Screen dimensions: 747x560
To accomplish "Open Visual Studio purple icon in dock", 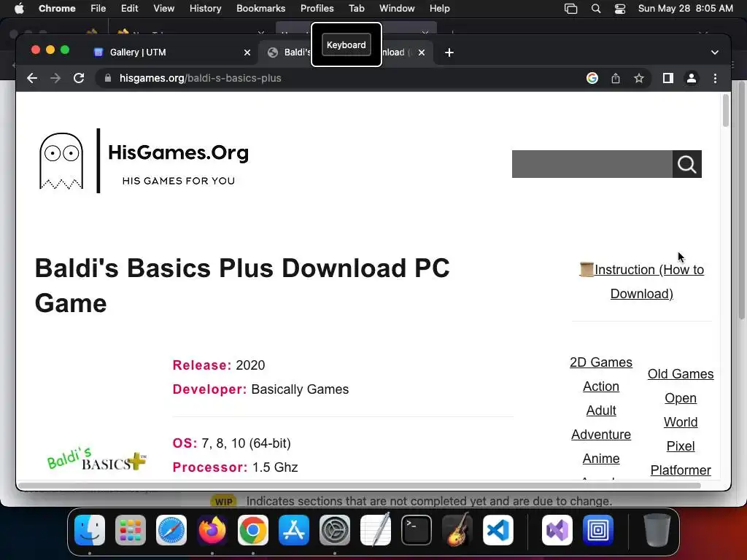I will coord(557,530).
